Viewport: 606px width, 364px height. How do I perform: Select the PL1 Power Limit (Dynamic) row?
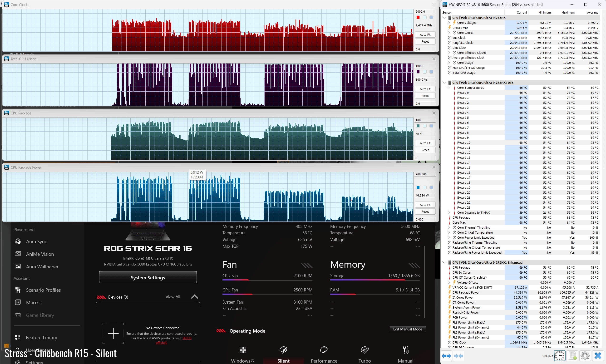pyautogui.click(x=521, y=327)
